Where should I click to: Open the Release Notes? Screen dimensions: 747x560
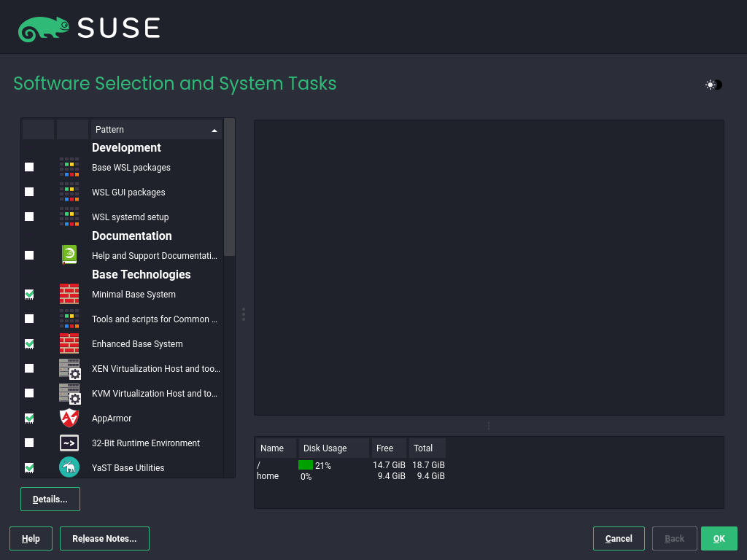pos(104,539)
